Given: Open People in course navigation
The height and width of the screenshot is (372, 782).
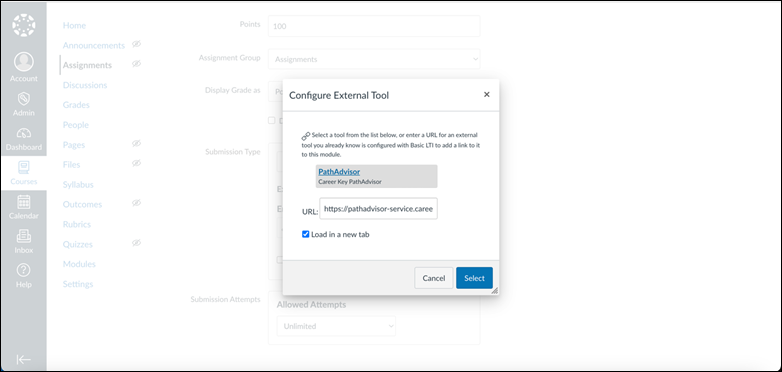Looking at the screenshot, I should point(76,125).
